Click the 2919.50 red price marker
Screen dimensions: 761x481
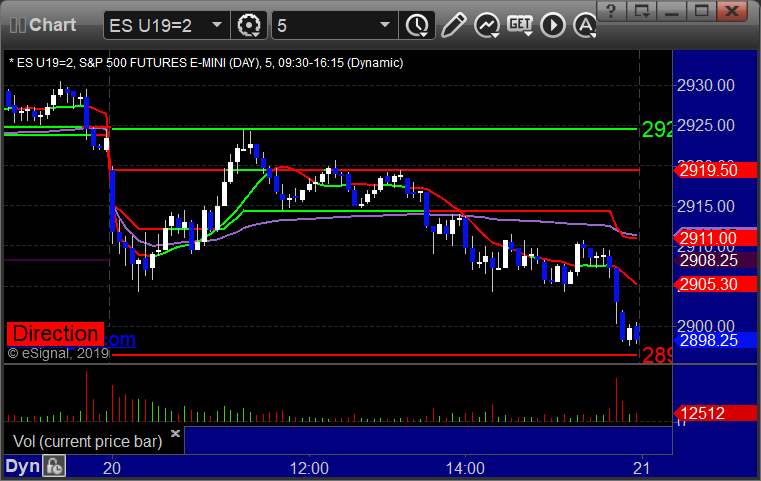715,170
